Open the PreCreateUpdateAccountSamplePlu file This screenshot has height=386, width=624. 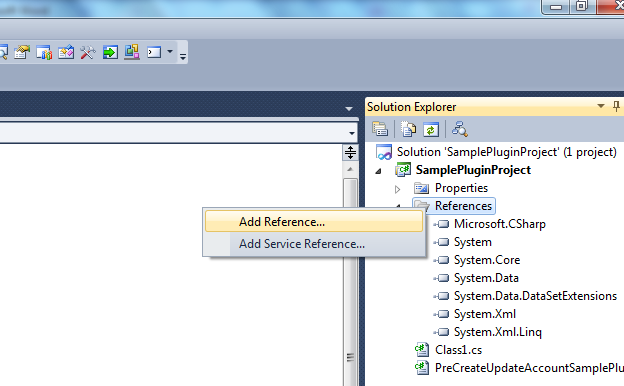[529, 368]
